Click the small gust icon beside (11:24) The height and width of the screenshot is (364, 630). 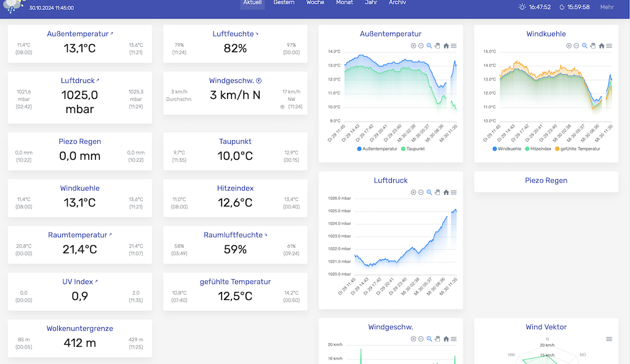coord(282,107)
